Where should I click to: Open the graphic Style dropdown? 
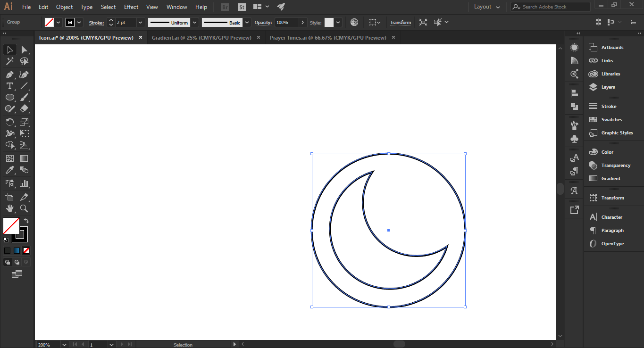coord(338,22)
